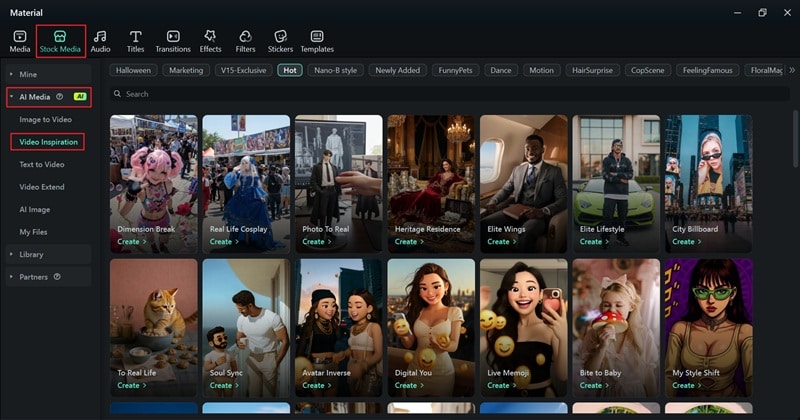The height and width of the screenshot is (420, 800).
Task: Expand the Partners section
Action: 11,277
